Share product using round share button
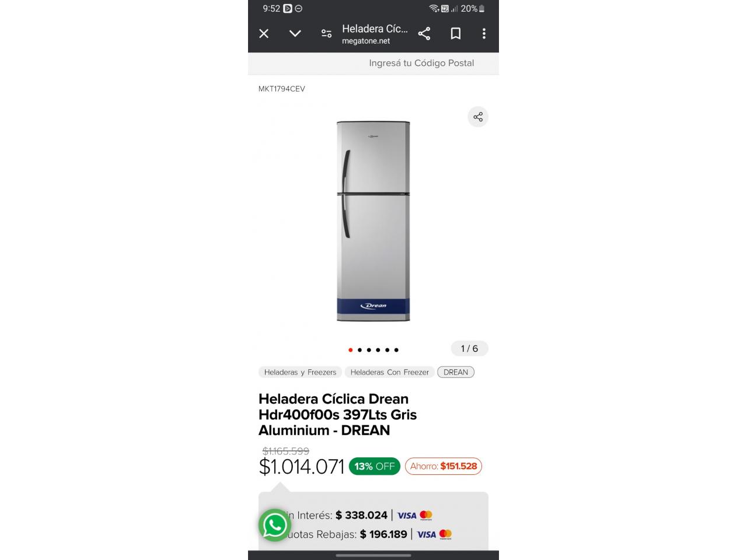The image size is (747, 560). (x=478, y=117)
